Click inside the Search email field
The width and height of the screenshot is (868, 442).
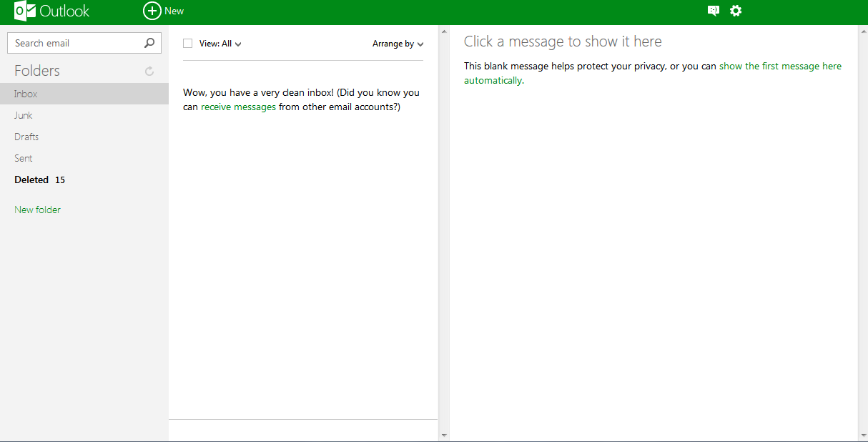[x=71, y=43]
